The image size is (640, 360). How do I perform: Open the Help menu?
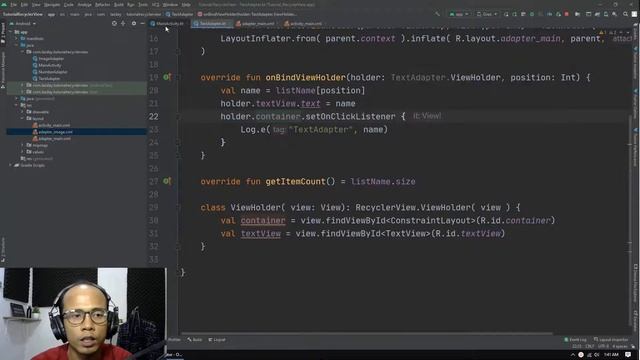click(x=186, y=4)
